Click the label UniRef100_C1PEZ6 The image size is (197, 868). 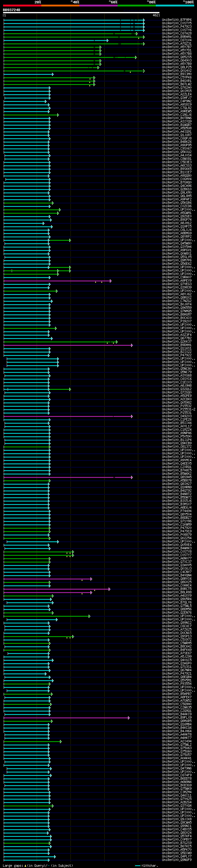(177, 419)
